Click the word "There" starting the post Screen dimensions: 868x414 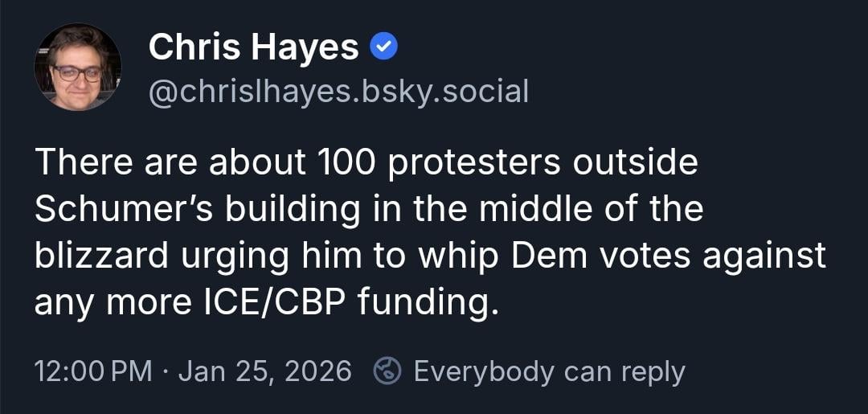click(x=83, y=162)
